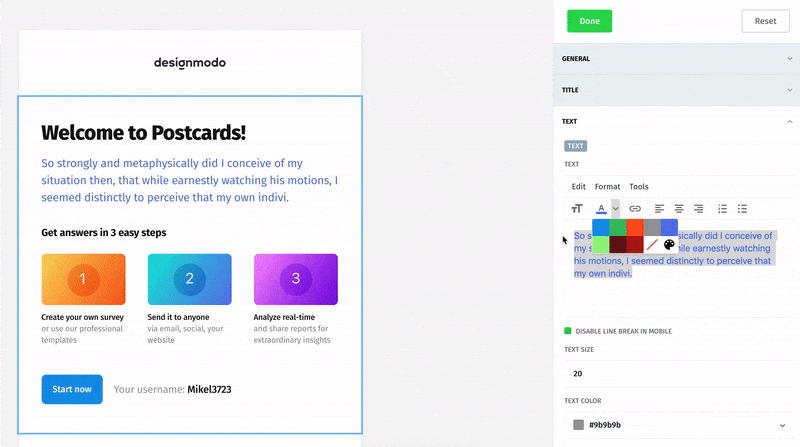Click the teal step 2 image
800x447 pixels.
click(190, 280)
